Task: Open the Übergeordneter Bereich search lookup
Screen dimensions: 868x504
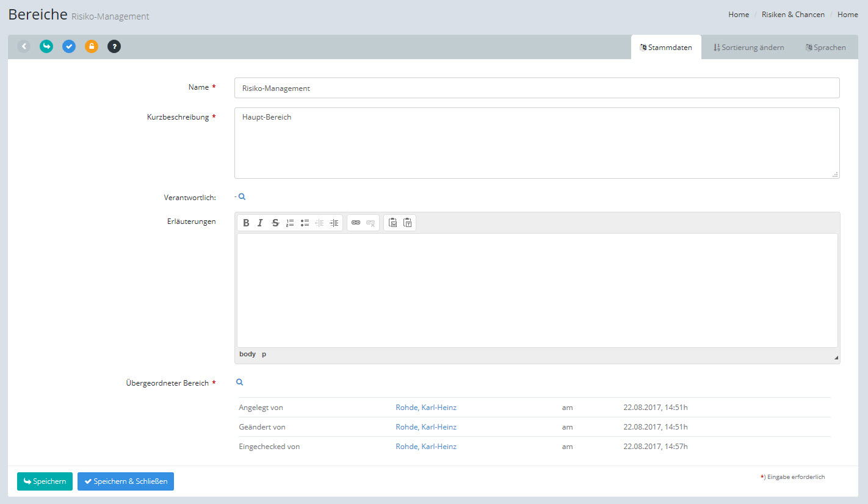Action: coord(240,383)
